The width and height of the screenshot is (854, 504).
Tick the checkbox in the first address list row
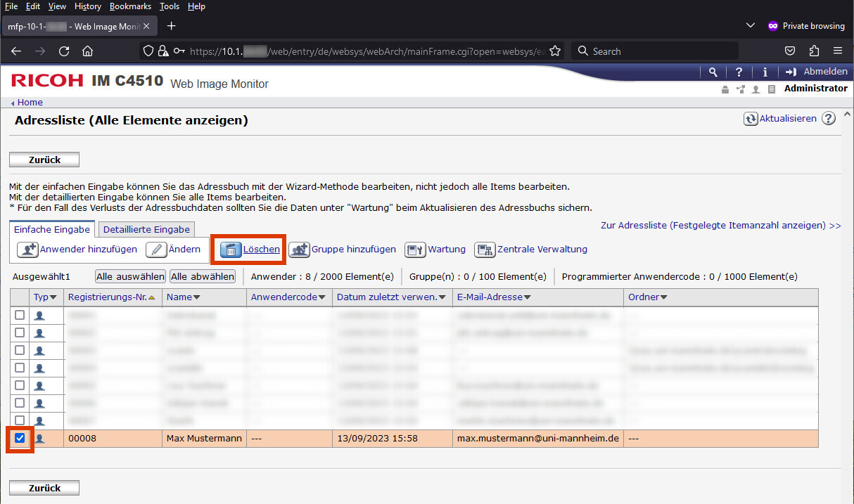tap(20, 315)
